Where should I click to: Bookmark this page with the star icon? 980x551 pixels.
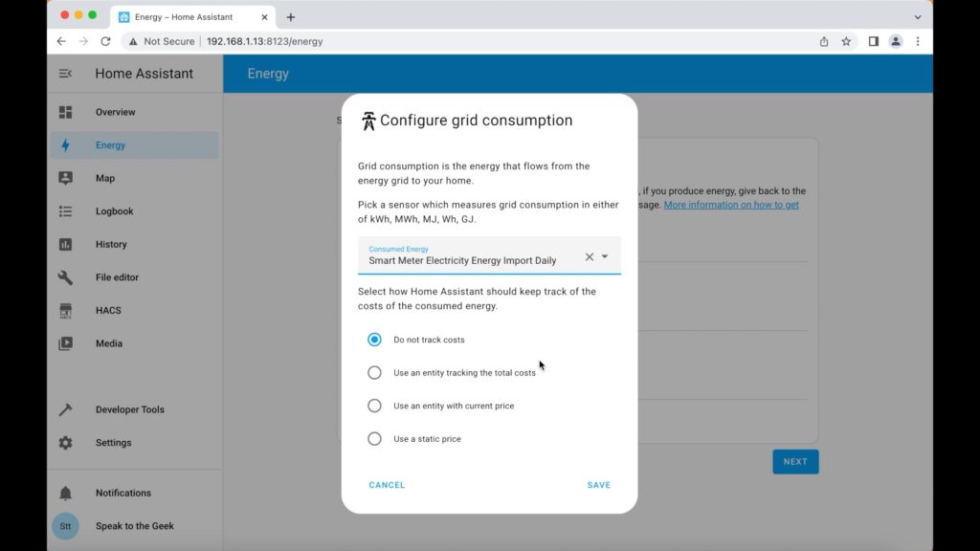point(846,41)
